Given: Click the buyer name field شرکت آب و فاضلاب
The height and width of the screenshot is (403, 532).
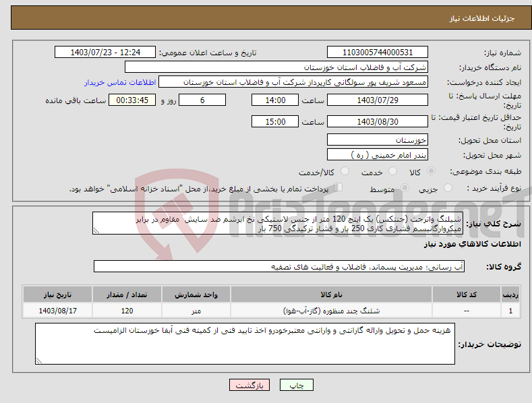Looking at the screenshot, I should point(276,67).
